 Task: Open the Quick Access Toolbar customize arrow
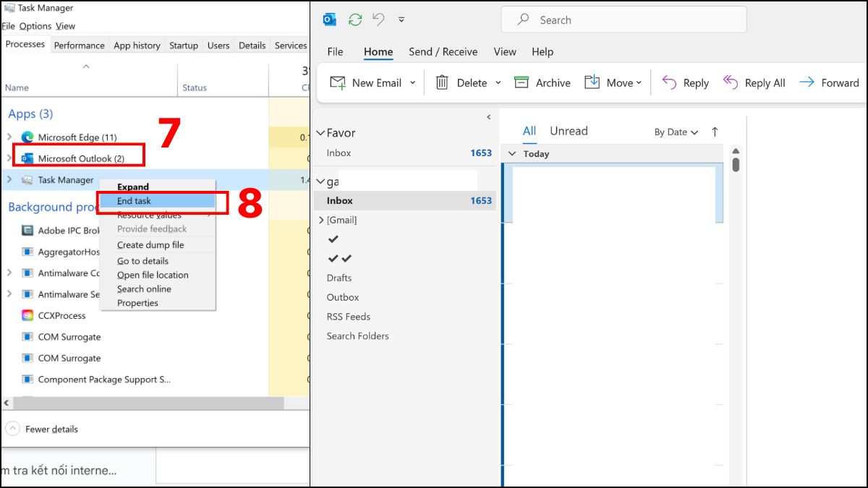tap(402, 20)
